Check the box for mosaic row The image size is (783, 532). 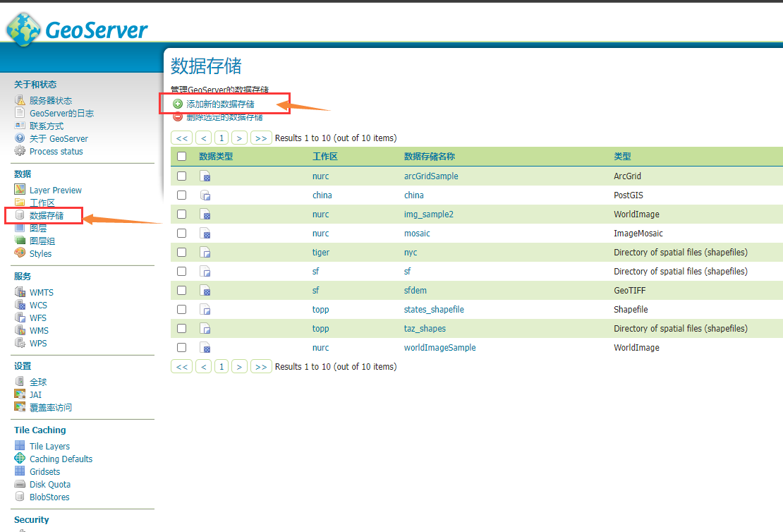pos(182,233)
